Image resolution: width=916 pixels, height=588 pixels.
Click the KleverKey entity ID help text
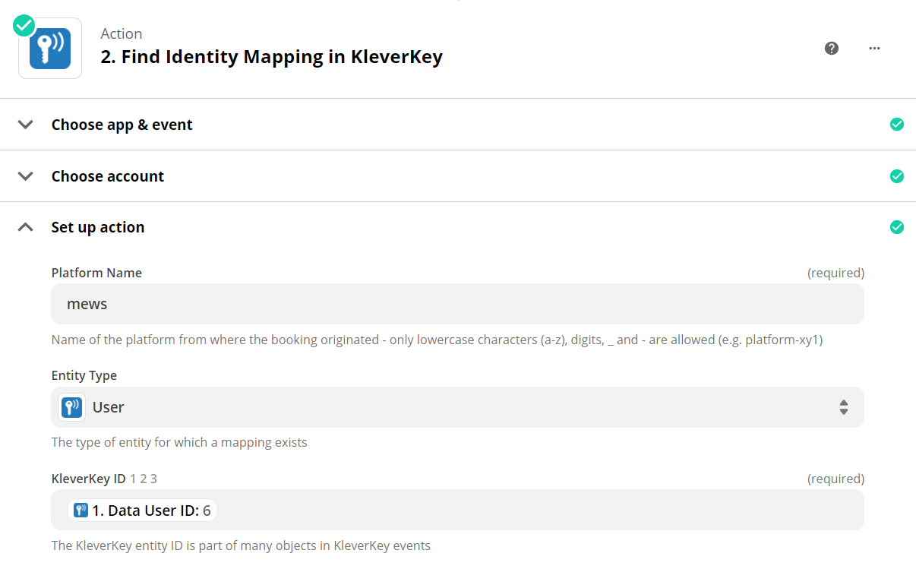[241, 545]
